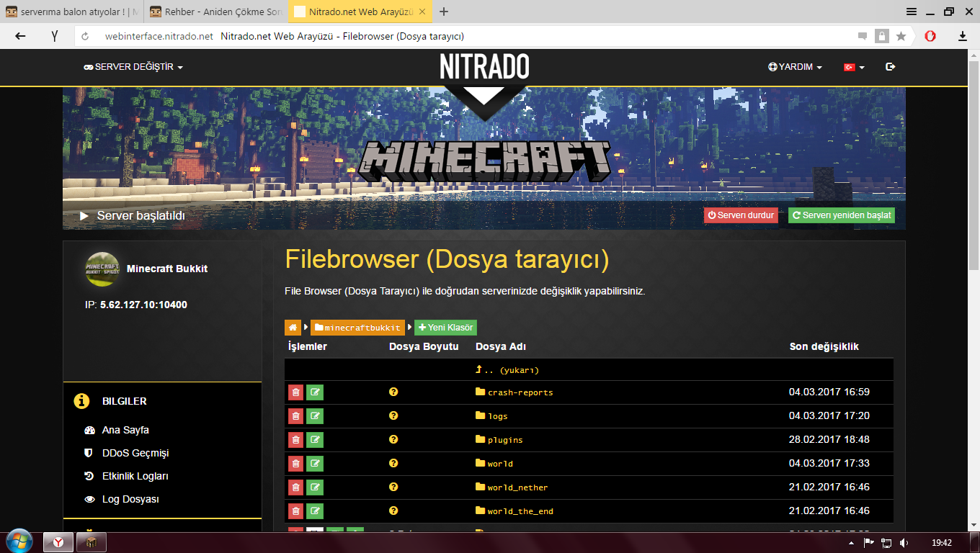
Task: Click the question mark icon for world_the_end
Action: click(393, 511)
